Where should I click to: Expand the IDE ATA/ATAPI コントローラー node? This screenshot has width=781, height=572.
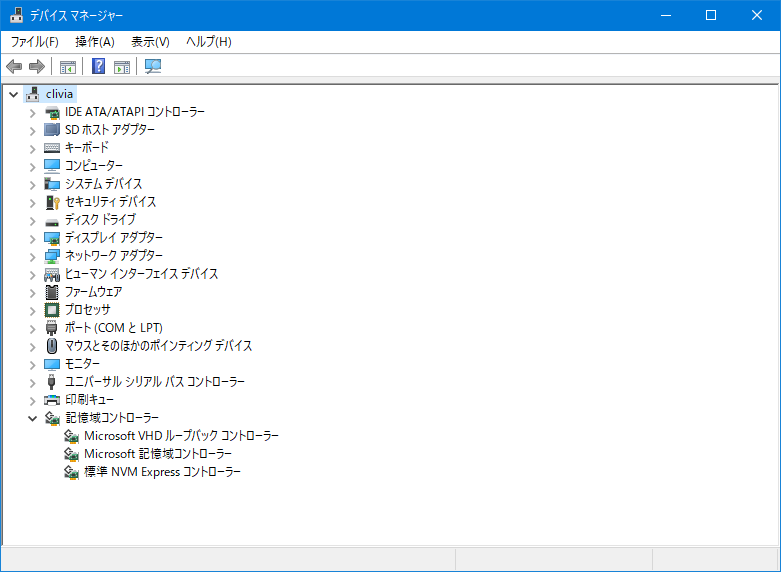[33, 113]
